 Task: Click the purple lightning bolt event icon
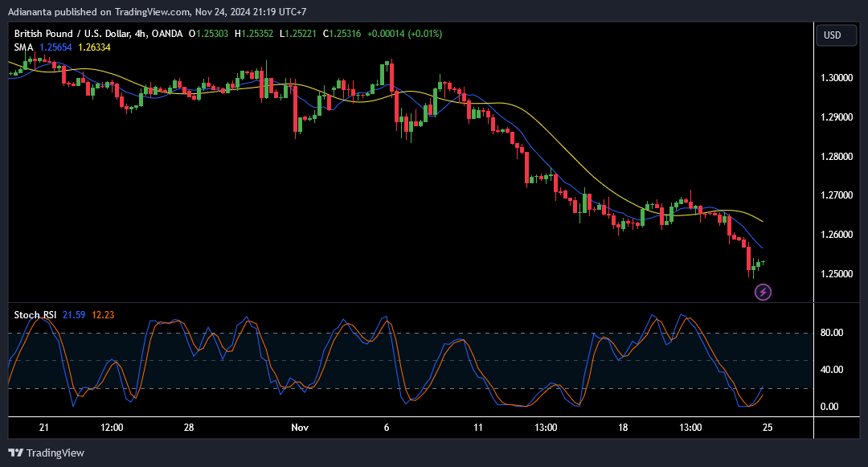click(763, 292)
